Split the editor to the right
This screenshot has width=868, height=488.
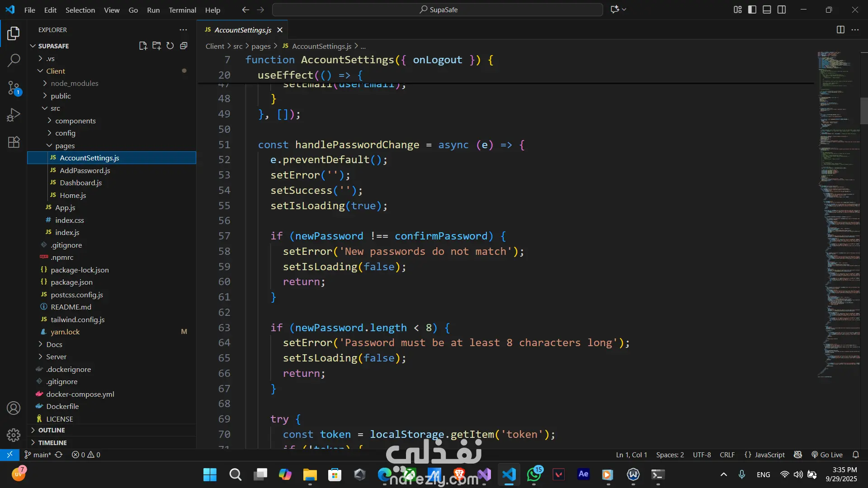pos(840,30)
